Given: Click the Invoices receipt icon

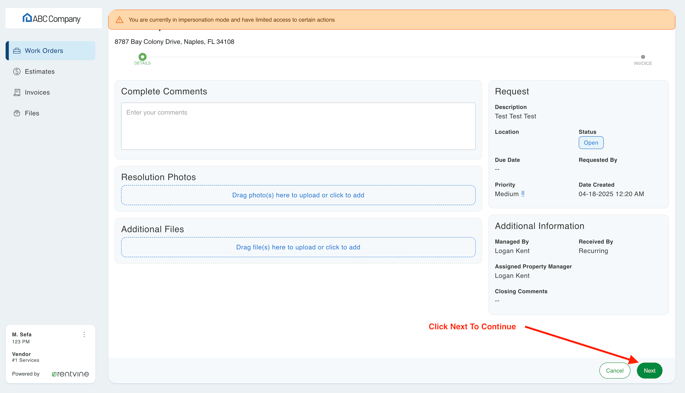Looking at the screenshot, I should (17, 93).
